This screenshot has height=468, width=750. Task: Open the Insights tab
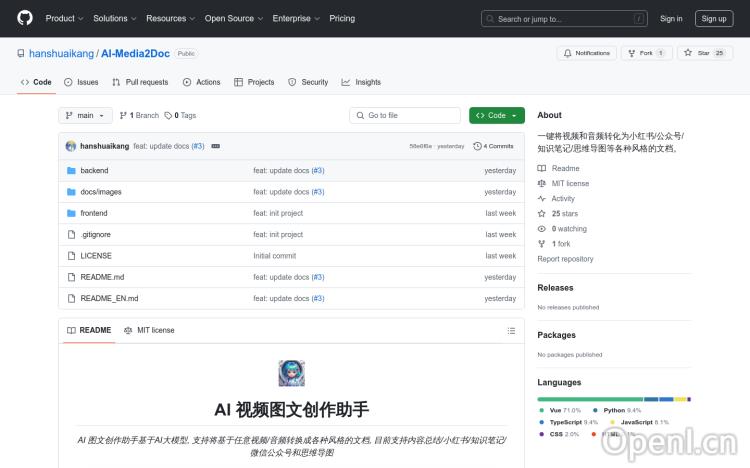361,82
